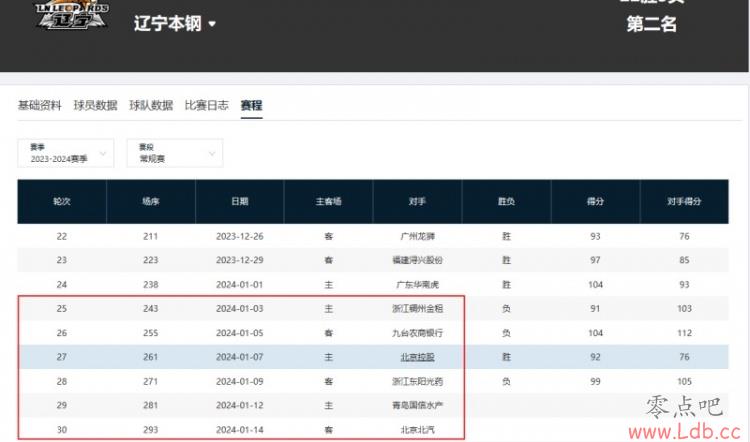Expand the 赛段 常规赛 dropdown
This screenshot has width=750, height=442.
coord(175,153)
